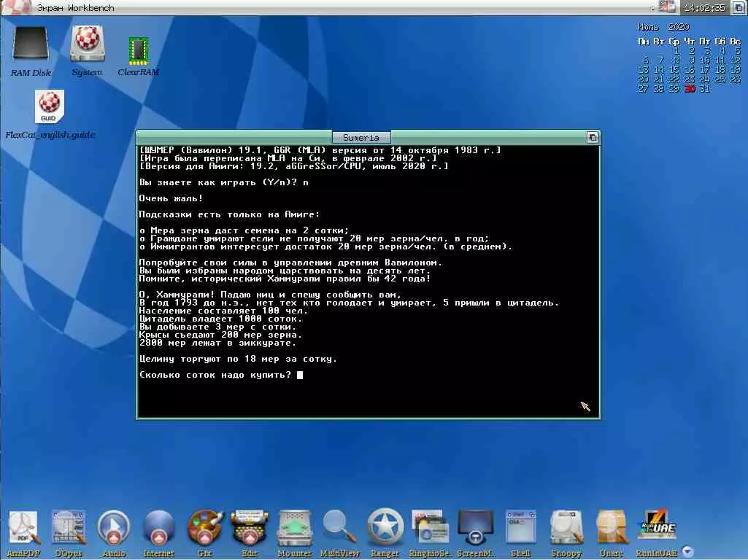Image resolution: width=748 pixels, height=560 pixels.
Task: Open the System drive icon
Action: [87, 43]
